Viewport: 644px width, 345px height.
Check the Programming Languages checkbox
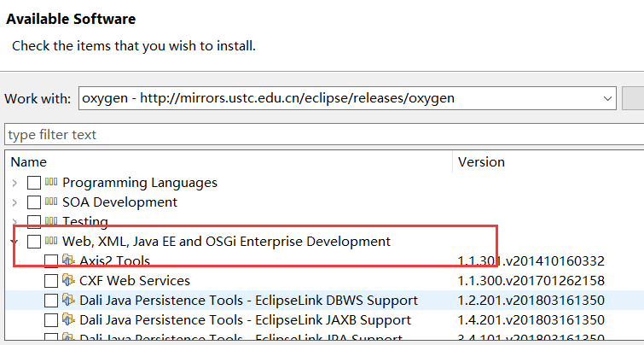(x=34, y=183)
